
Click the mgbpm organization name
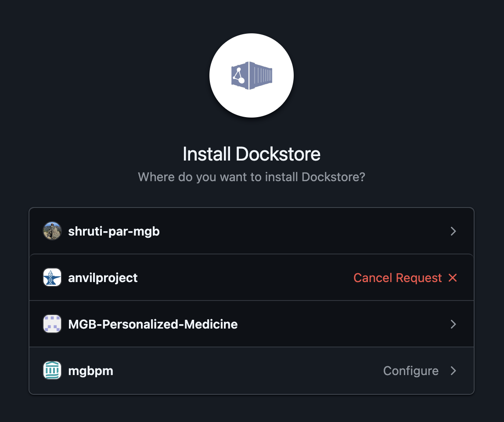tap(90, 371)
